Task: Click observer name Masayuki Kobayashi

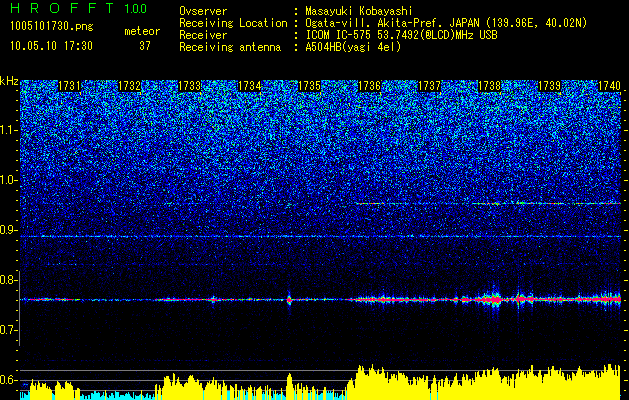Action: pos(359,11)
